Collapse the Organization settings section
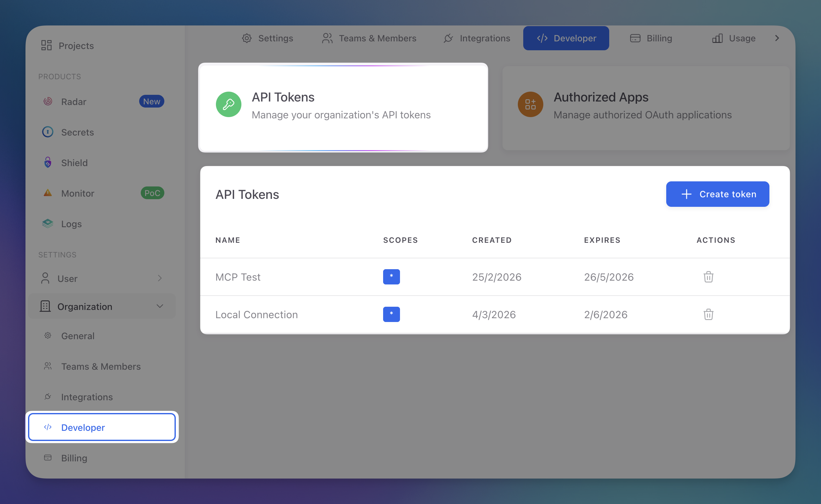This screenshot has height=504, width=821. click(160, 306)
